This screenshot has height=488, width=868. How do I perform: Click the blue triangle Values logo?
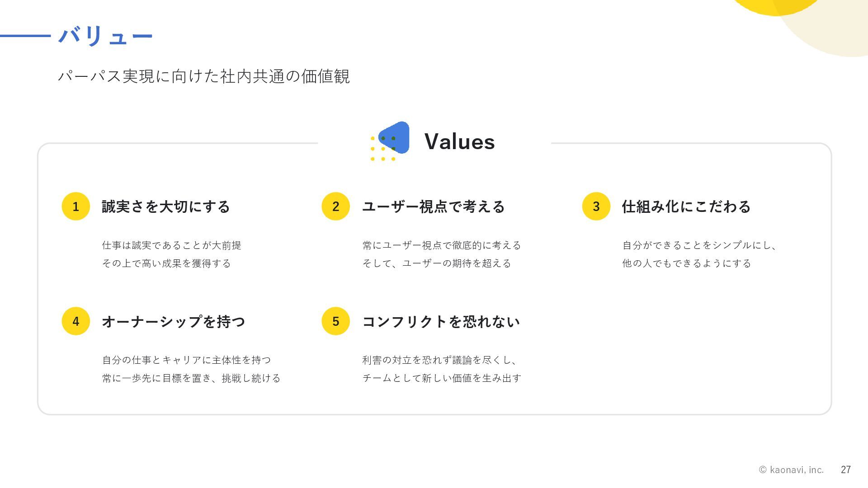pyautogui.click(x=395, y=137)
